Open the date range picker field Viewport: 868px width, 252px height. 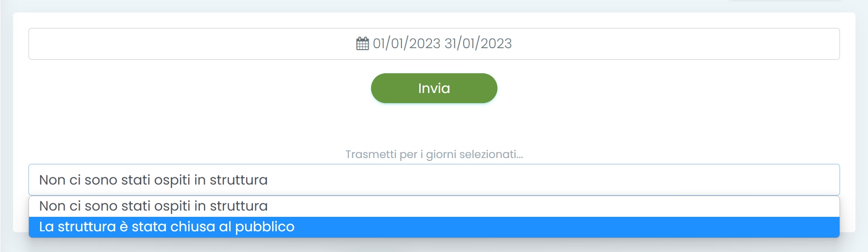[434, 44]
